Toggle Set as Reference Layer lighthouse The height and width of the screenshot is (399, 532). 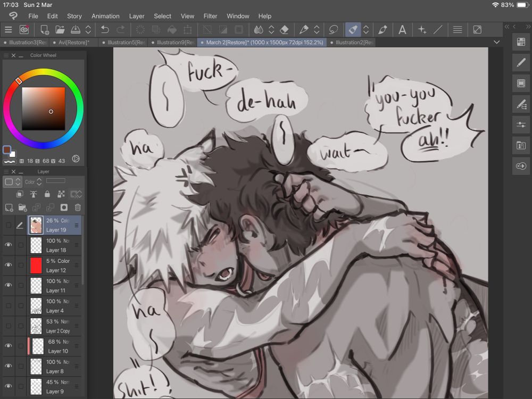click(33, 194)
